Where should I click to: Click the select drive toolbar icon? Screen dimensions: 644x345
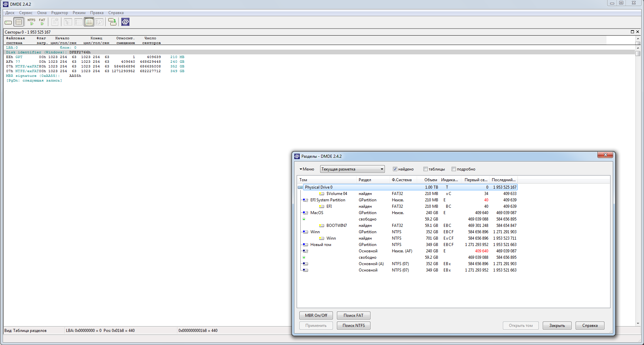[x=8, y=22]
